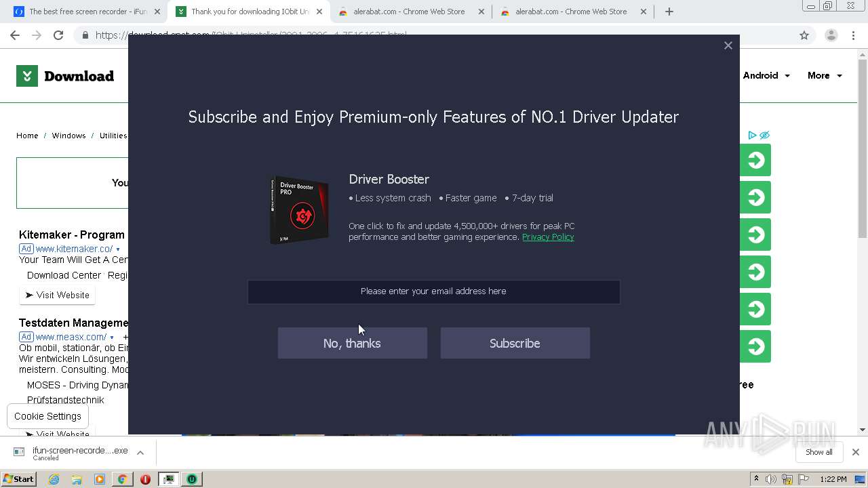The height and width of the screenshot is (488, 868).
Task: Open the Prüfstandstechnik ad sublink
Action: coord(66,400)
